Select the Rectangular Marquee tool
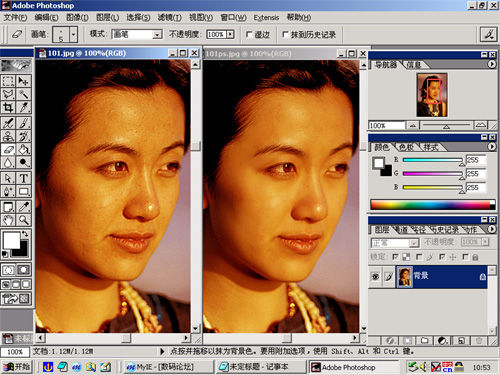Image resolution: width=500 pixels, height=375 pixels. tap(8, 81)
